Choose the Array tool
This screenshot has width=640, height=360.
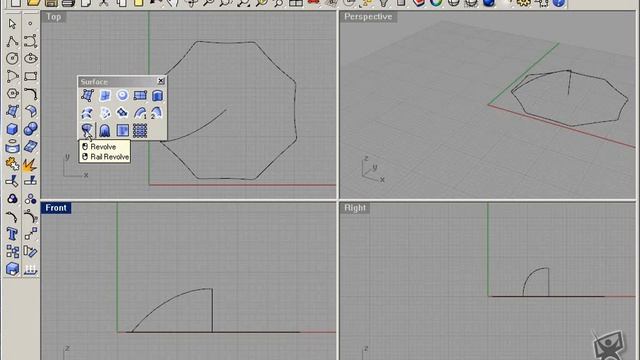click(12, 251)
